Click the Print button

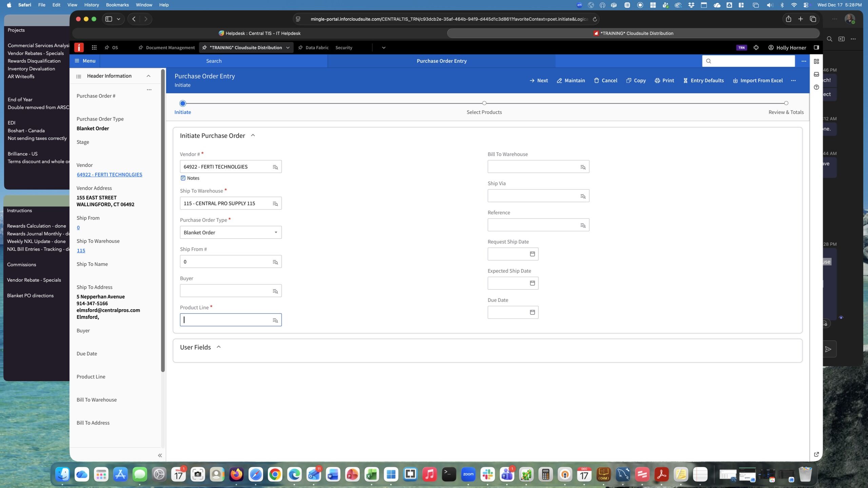pyautogui.click(x=664, y=81)
